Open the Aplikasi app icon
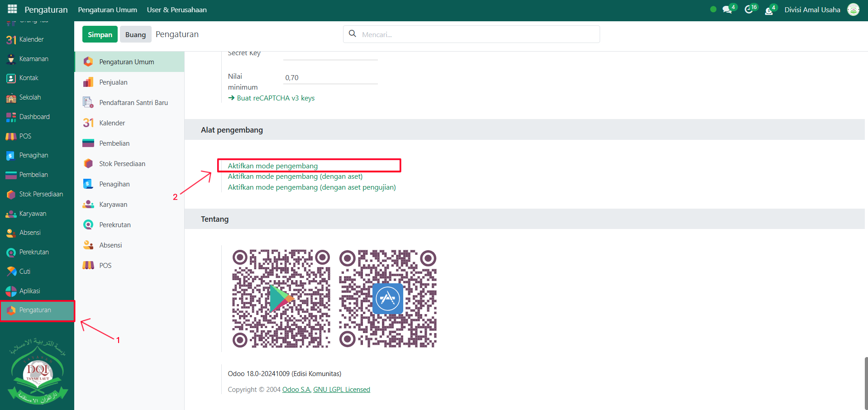The width and height of the screenshot is (868, 410). pos(11,291)
